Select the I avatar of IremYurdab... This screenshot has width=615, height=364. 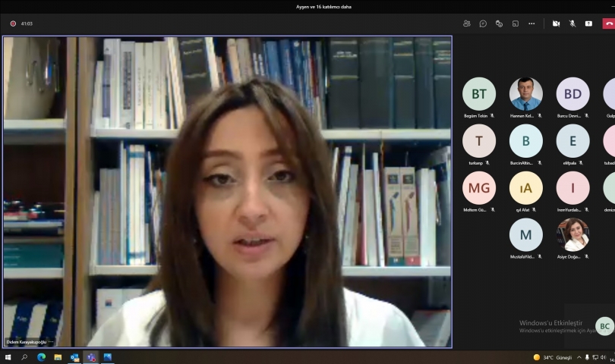pyautogui.click(x=572, y=187)
